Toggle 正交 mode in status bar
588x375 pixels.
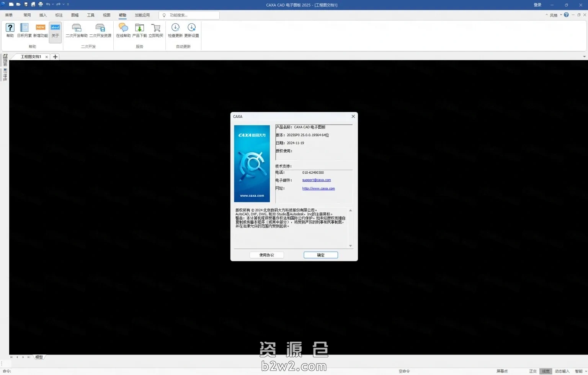coord(532,371)
